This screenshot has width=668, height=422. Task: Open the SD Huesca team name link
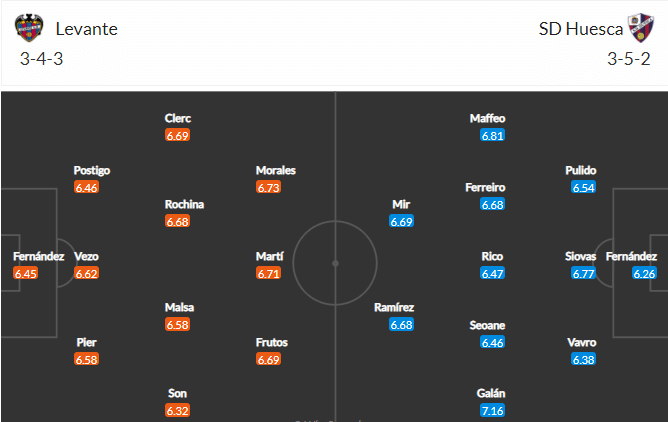click(x=581, y=29)
